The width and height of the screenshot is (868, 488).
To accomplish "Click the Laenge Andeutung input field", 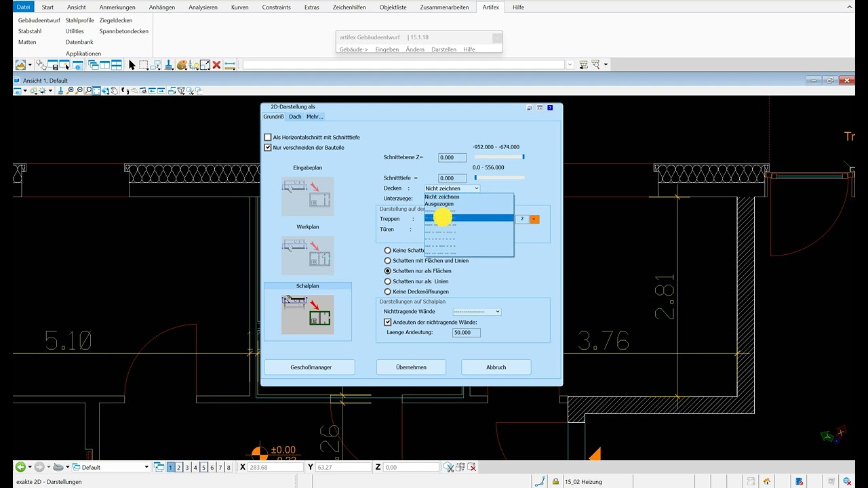I will click(467, 333).
